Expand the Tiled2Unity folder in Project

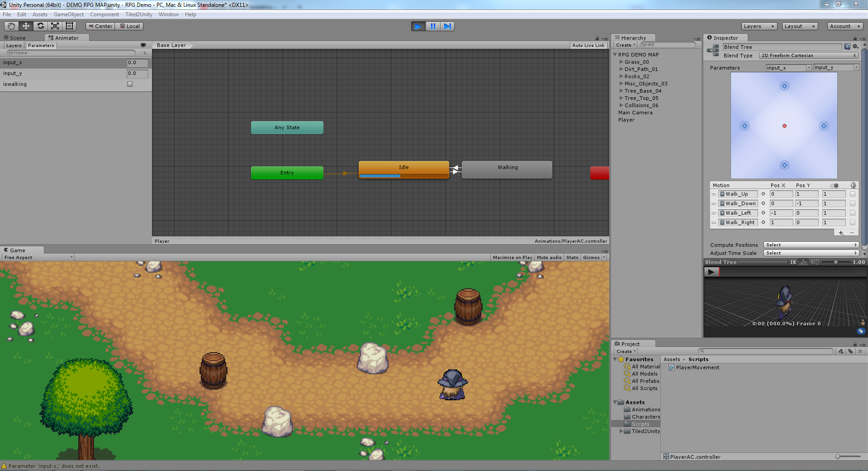click(621, 431)
